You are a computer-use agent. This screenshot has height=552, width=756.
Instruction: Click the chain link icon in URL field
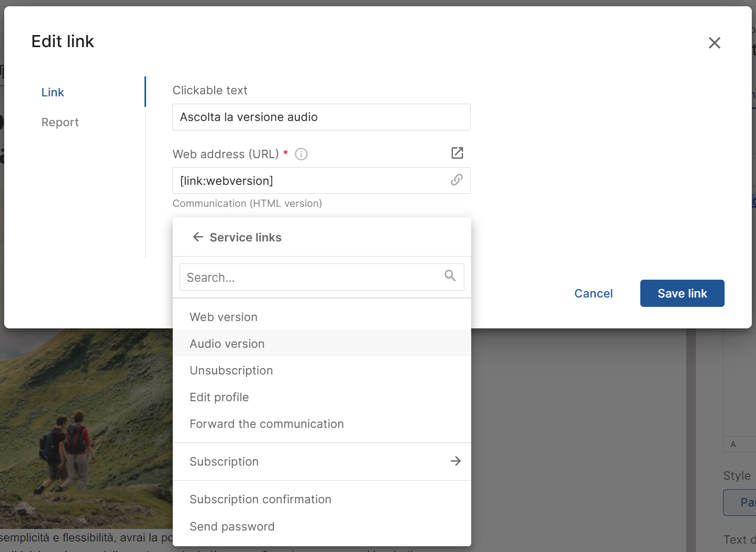click(x=457, y=180)
